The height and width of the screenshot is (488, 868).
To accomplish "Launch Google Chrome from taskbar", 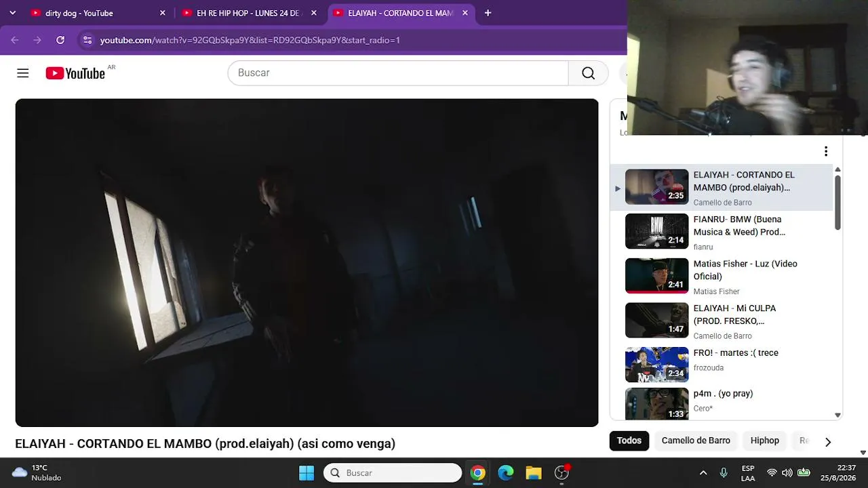I will point(478,473).
